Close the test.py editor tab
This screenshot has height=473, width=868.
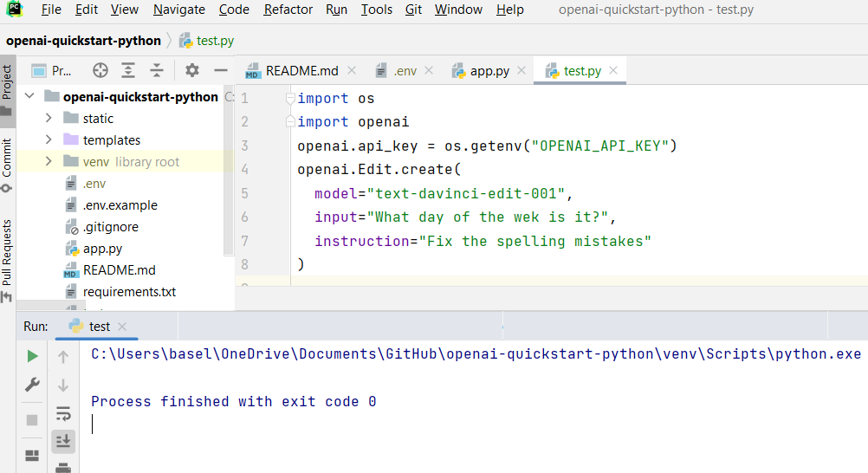click(613, 71)
